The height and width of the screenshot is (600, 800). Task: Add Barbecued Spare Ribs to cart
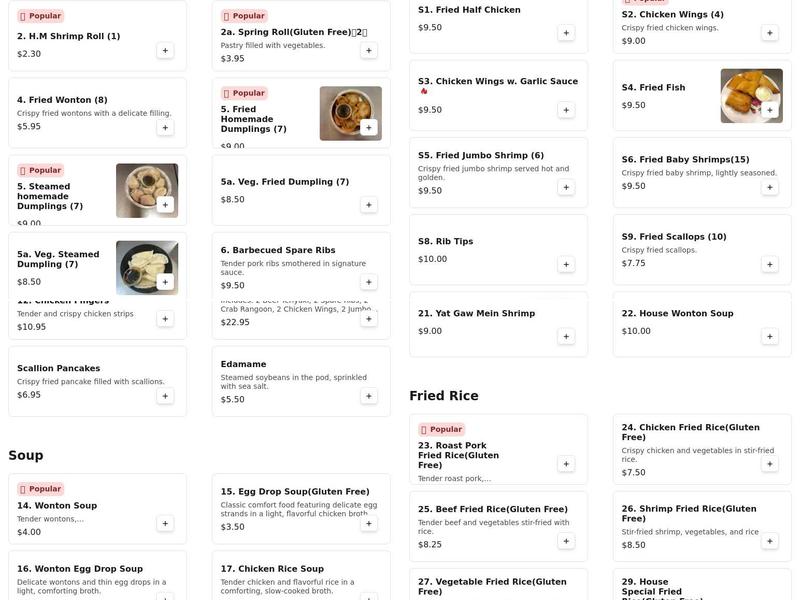[369, 282]
